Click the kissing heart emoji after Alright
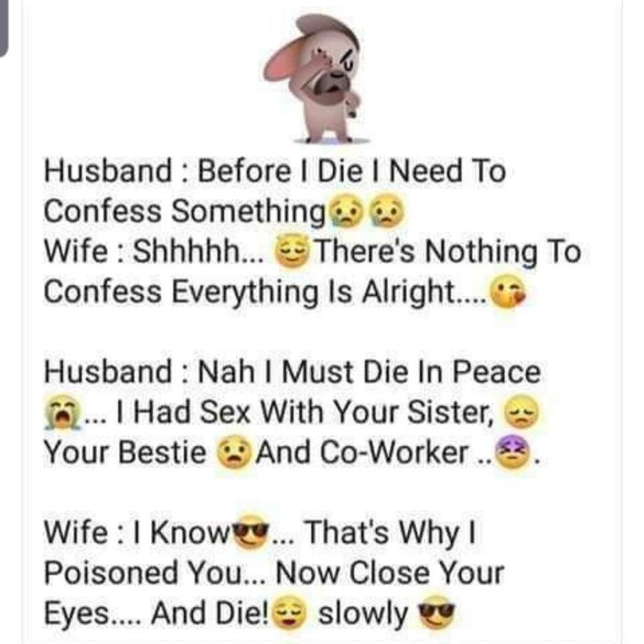644x644 pixels. tap(508, 292)
